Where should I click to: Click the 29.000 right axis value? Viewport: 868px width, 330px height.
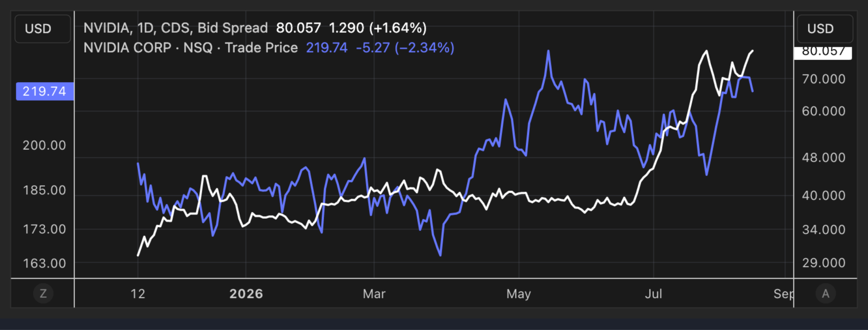pyautogui.click(x=824, y=263)
